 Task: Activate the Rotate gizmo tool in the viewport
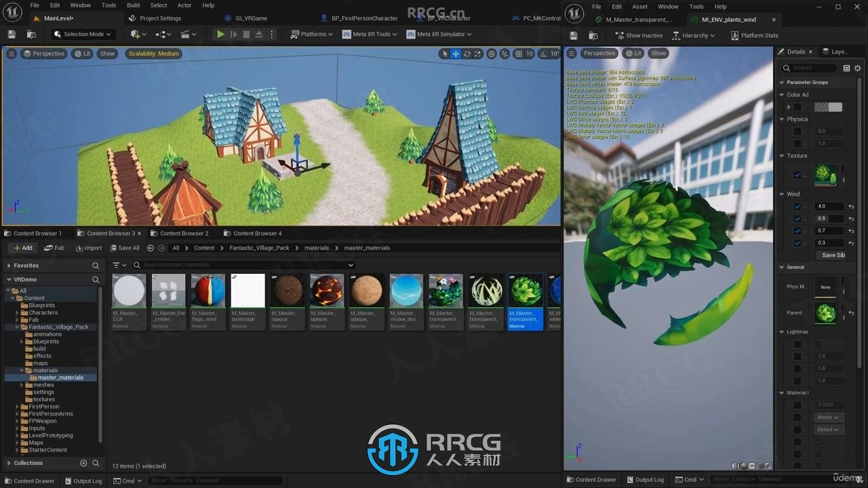[x=467, y=54]
